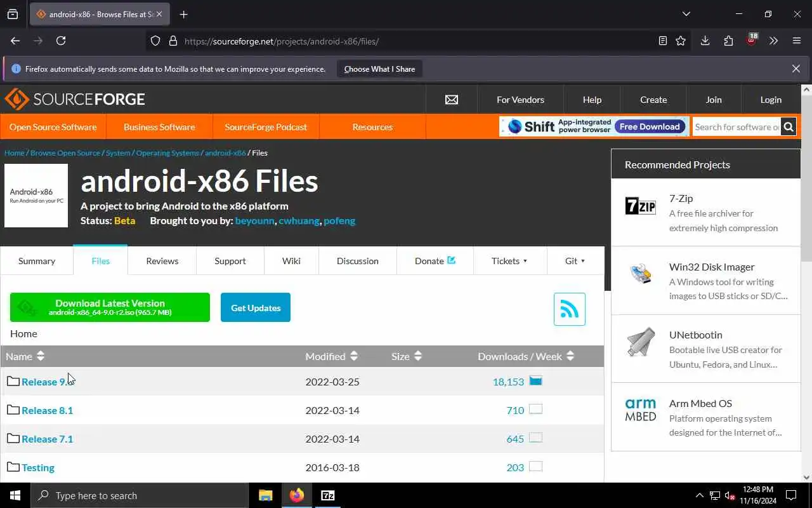The width and height of the screenshot is (812, 508).
Task: Click the site padlock icon
Action: 173,41
